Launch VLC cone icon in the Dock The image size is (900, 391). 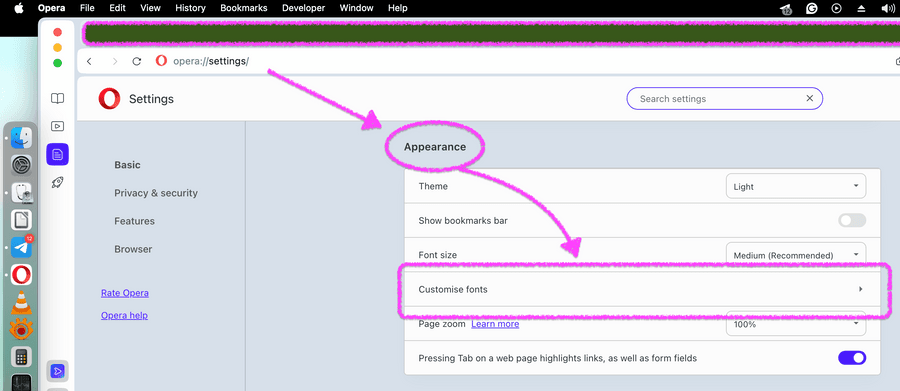pos(21,302)
